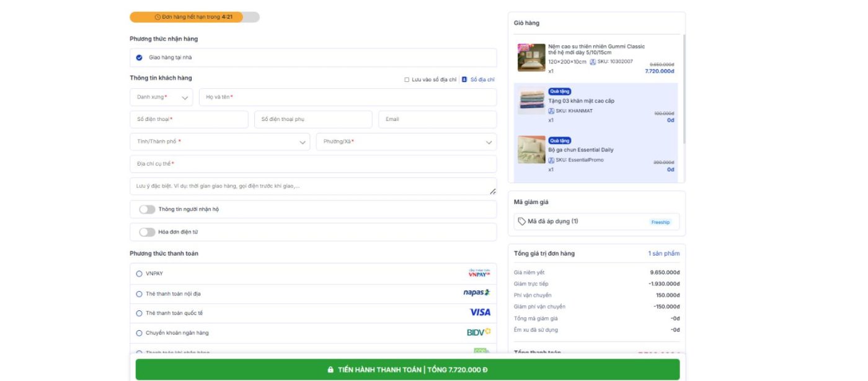Image resolution: width=868 pixels, height=381 pixels.
Task: Click the VISA logo icon
Action: tap(479, 312)
